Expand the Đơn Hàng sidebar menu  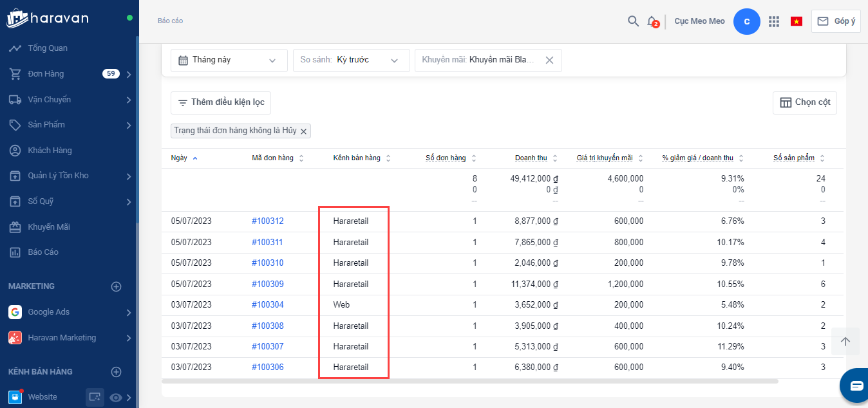(129, 74)
